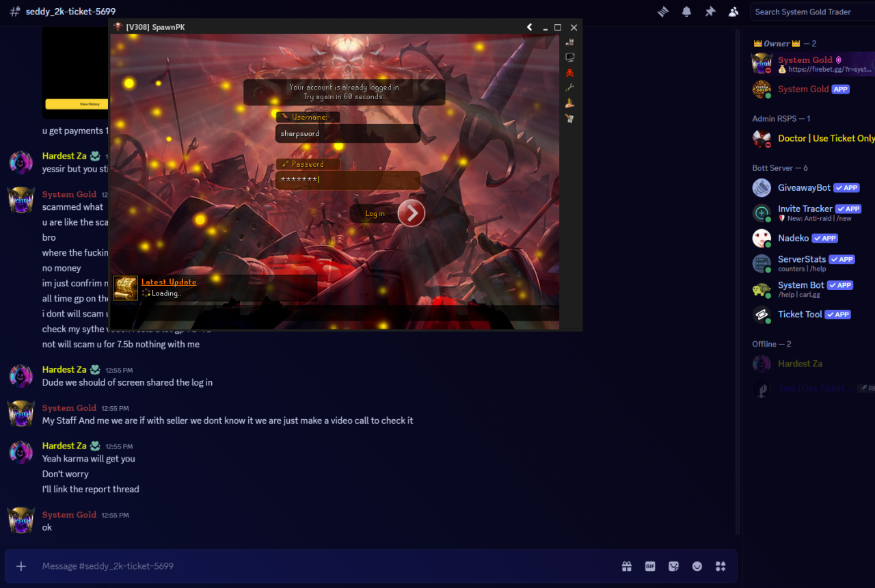
Task: Click the red skull icon in SpawnPK sidebar
Action: pos(569,72)
